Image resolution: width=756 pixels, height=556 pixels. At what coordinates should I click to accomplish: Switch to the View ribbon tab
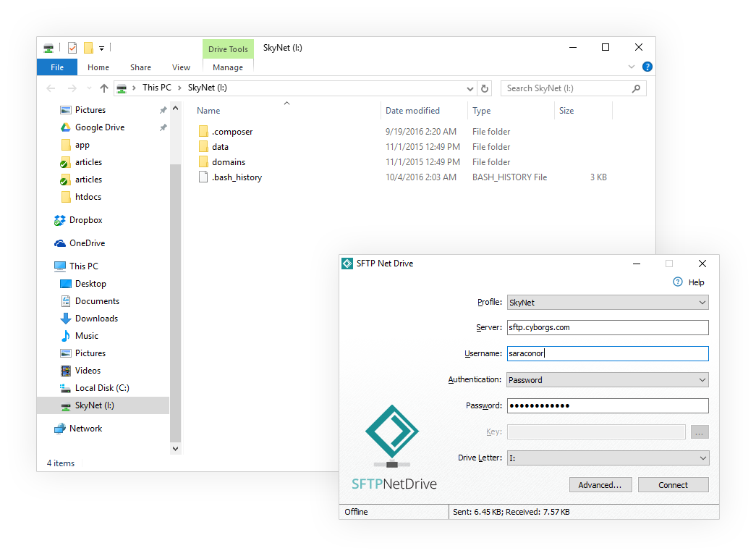(x=181, y=67)
